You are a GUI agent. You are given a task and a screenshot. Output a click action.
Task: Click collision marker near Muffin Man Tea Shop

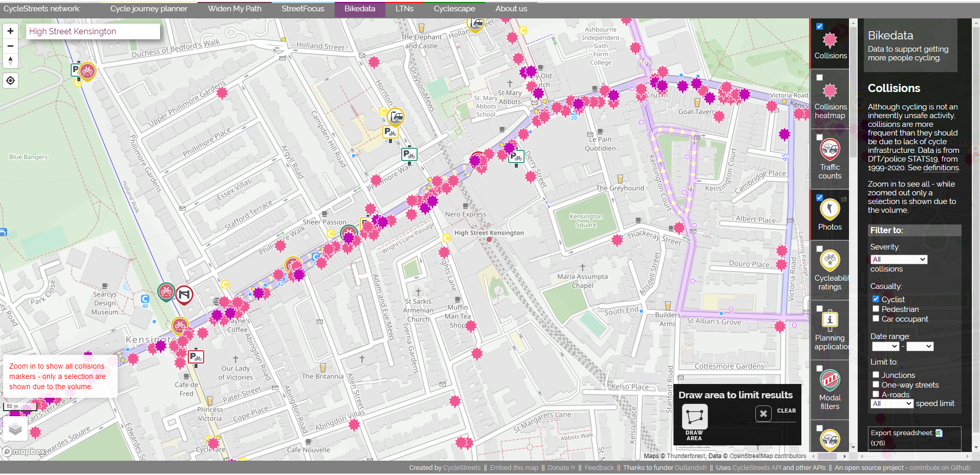pos(471,326)
